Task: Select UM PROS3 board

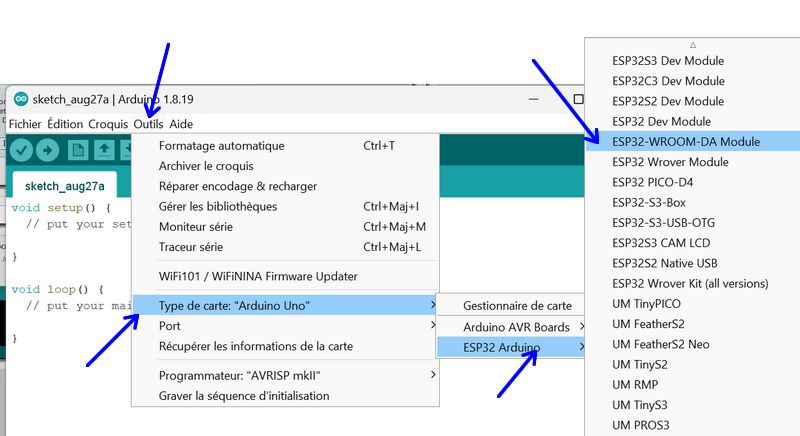Action: point(693,425)
